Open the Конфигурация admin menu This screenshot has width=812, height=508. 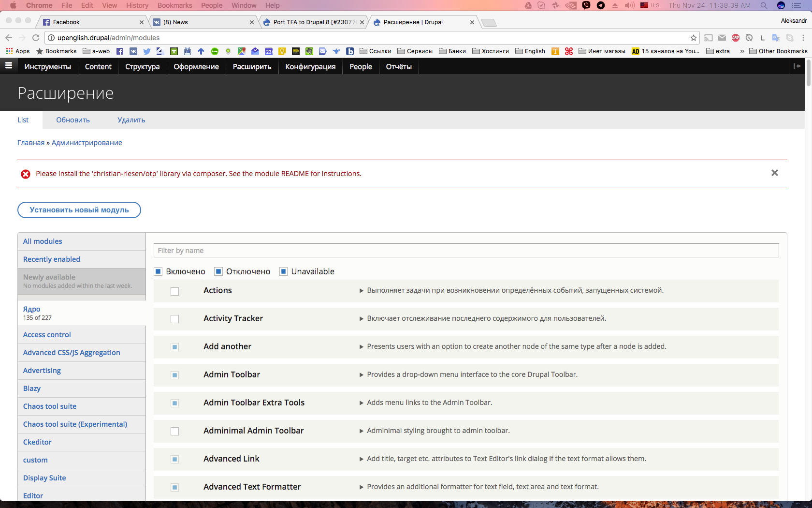point(310,67)
